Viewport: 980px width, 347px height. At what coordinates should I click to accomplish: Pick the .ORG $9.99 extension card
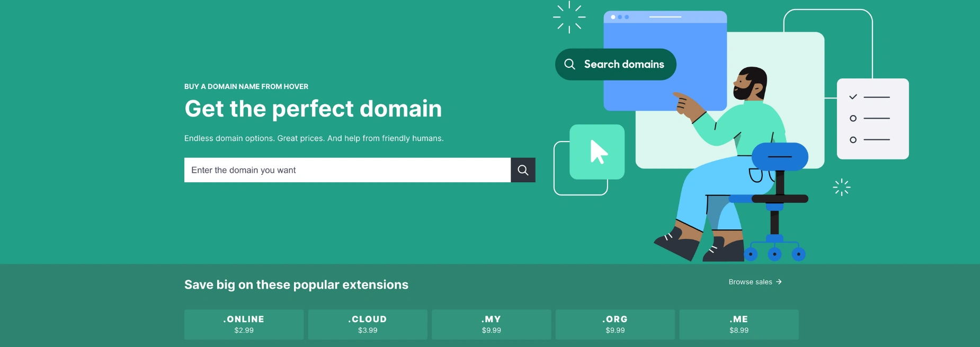click(615, 324)
